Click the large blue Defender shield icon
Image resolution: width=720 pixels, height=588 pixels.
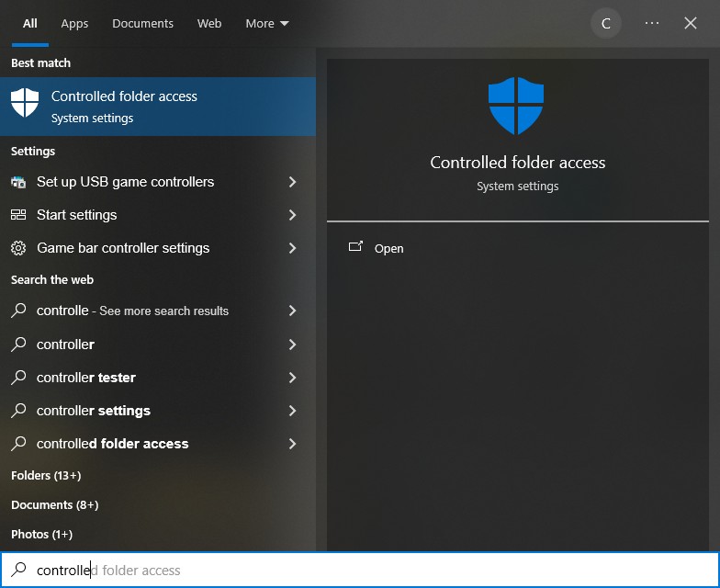tap(516, 106)
